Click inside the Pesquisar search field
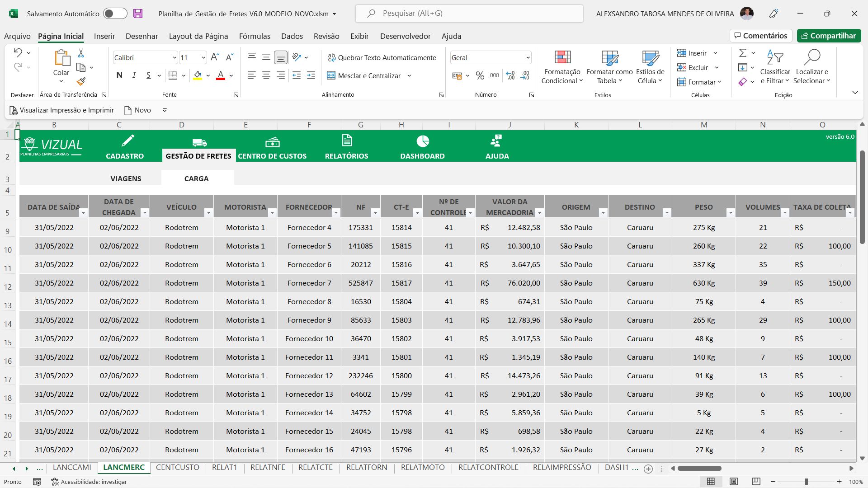868x488 pixels. coord(468,14)
